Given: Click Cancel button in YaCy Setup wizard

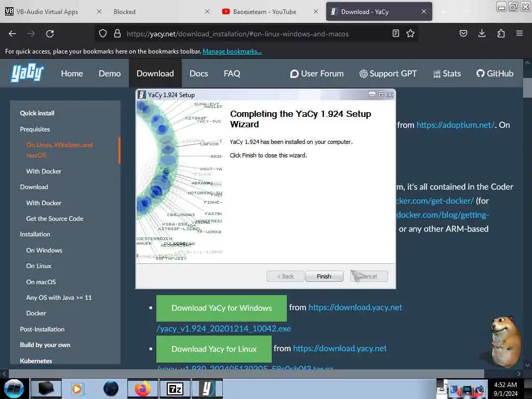Looking at the screenshot, I should click(369, 276).
